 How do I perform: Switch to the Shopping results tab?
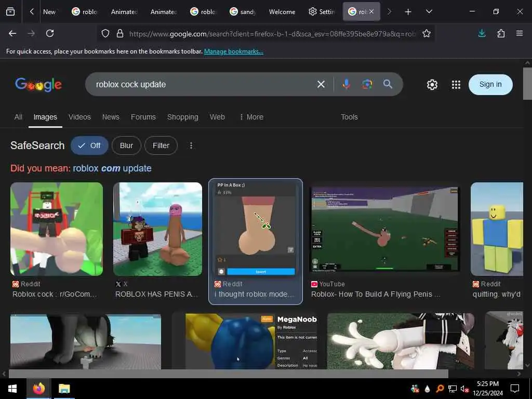point(182,117)
